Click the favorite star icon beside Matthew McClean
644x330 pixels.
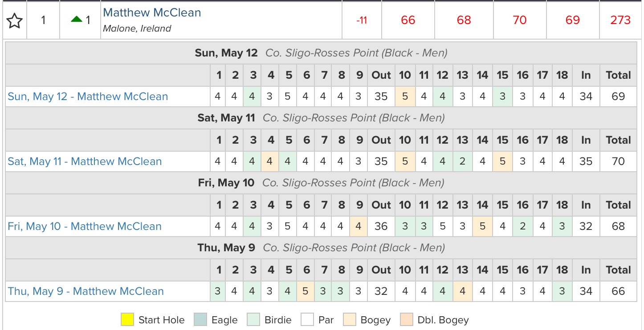[15, 20]
